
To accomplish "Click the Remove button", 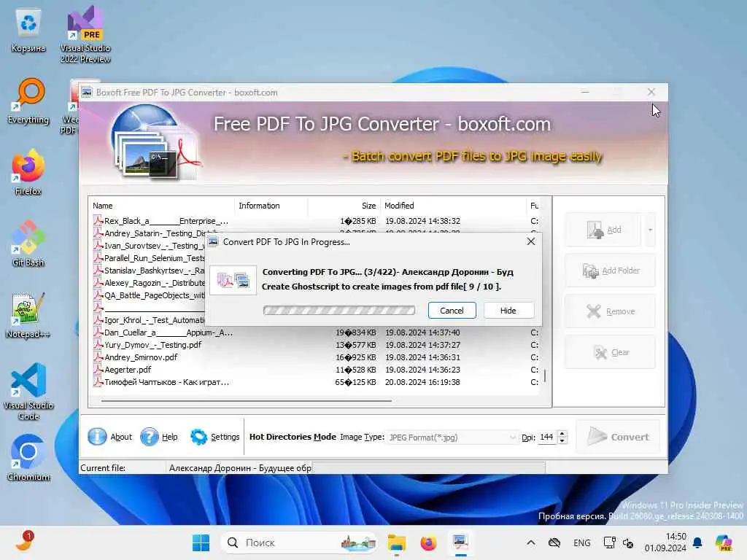I will click(611, 311).
